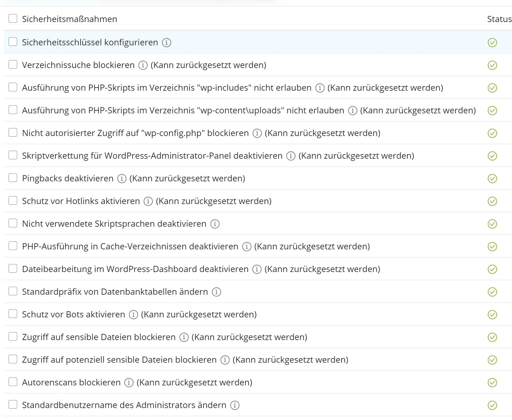Click the Status column header
Screen dimensions: 512x420
[499, 19]
